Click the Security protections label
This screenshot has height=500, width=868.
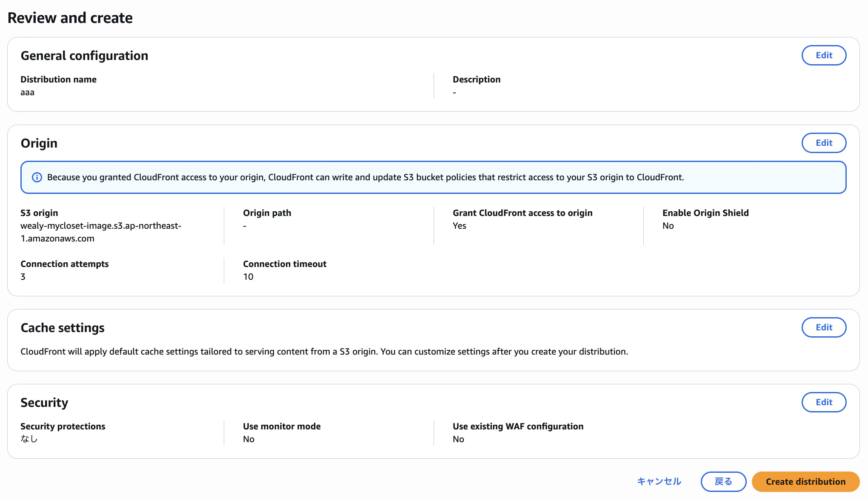pyautogui.click(x=63, y=426)
